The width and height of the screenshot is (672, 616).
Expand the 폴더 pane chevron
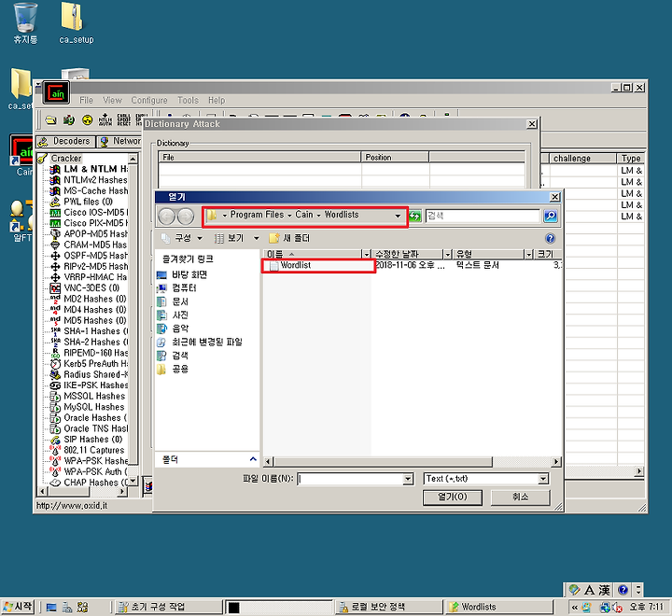click(253, 459)
